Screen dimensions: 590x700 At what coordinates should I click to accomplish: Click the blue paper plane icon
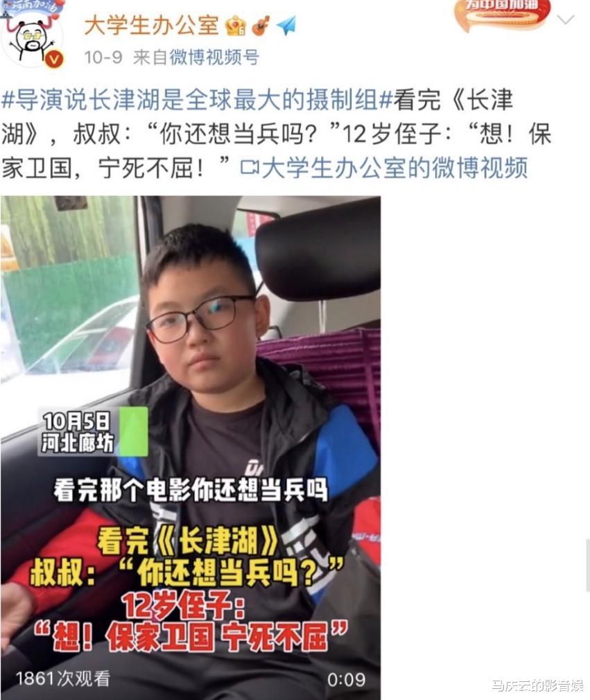pyautogui.click(x=286, y=26)
